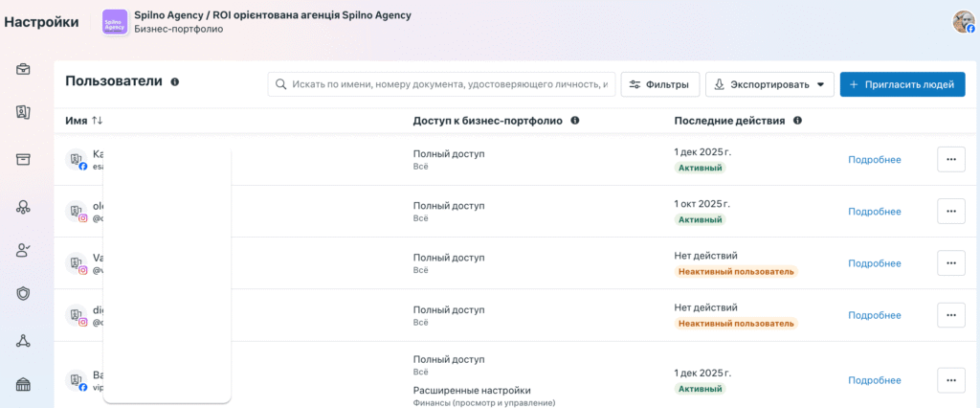The height and width of the screenshot is (408, 980).
Task: Open Подробнее link for the first user
Action: (874, 159)
